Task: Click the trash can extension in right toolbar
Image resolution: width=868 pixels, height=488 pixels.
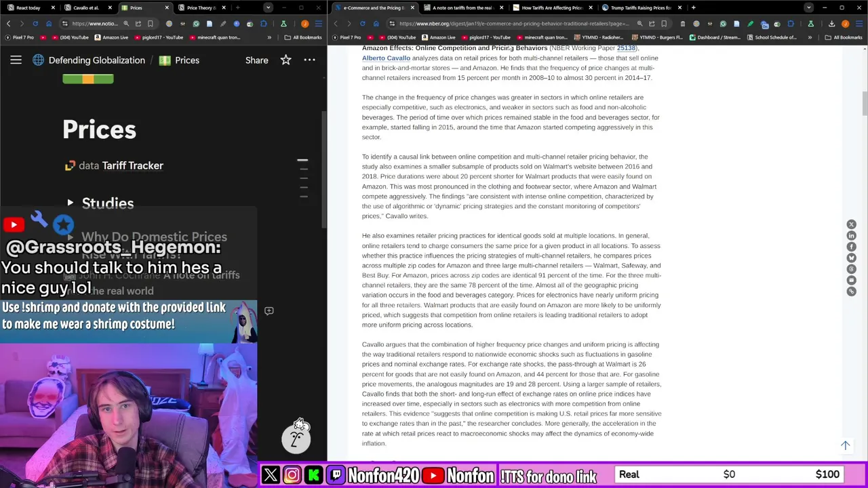Action: click(x=682, y=24)
